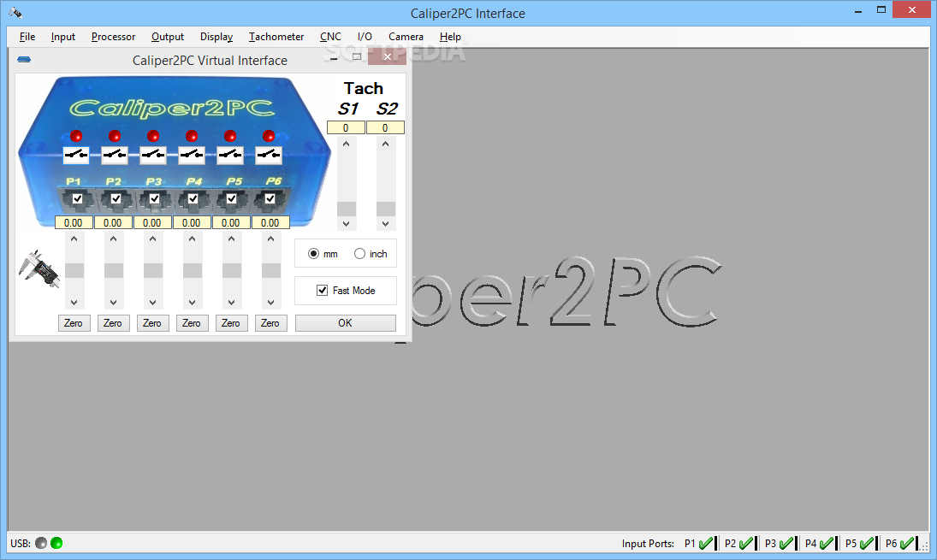Open the File menu
The height and width of the screenshot is (560, 937).
click(27, 37)
